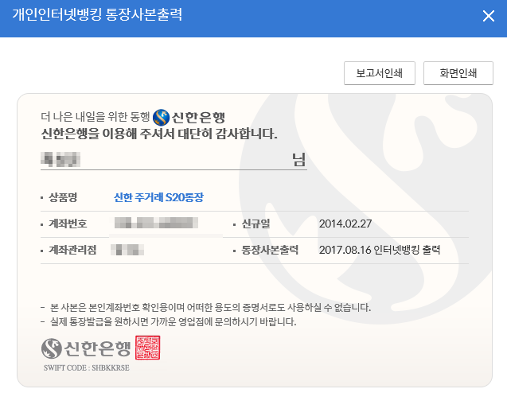
Task: Click the 화면인쇄 button
Action: (x=458, y=73)
